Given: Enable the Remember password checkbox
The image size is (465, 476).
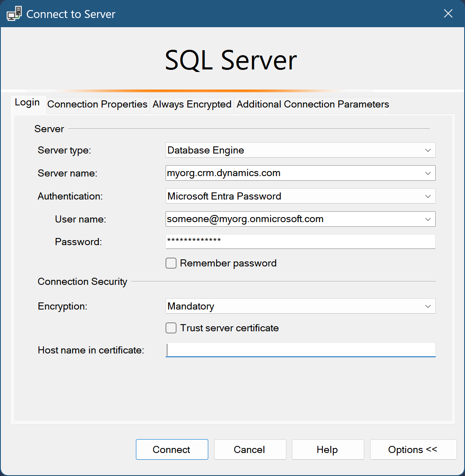Looking at the screenshot, I should (x=171, y=263).
